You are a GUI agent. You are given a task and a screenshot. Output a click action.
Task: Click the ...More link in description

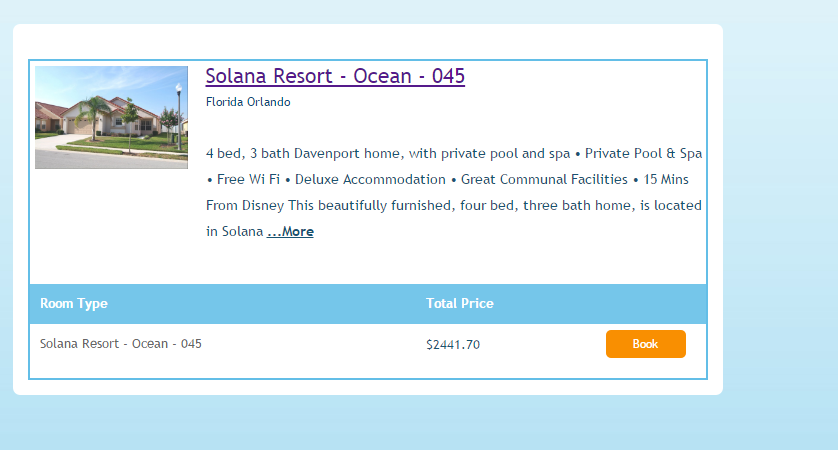[x=290, y=232]
